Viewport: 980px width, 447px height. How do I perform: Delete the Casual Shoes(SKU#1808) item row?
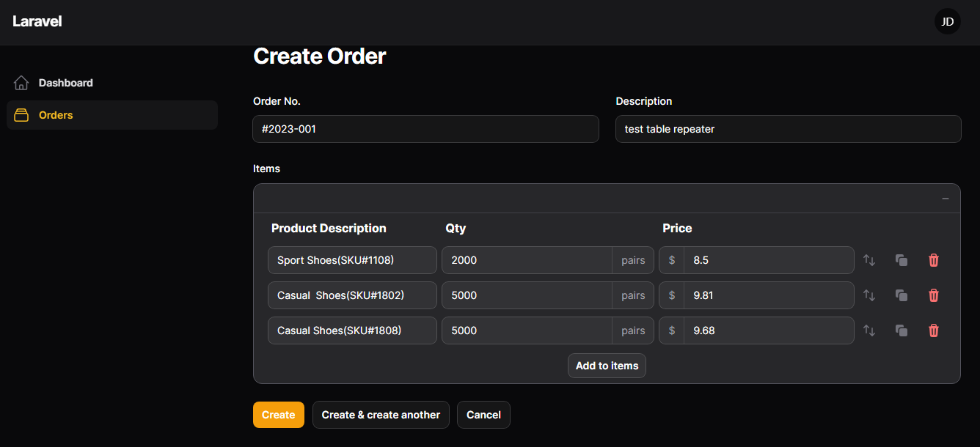coord(934,330)
